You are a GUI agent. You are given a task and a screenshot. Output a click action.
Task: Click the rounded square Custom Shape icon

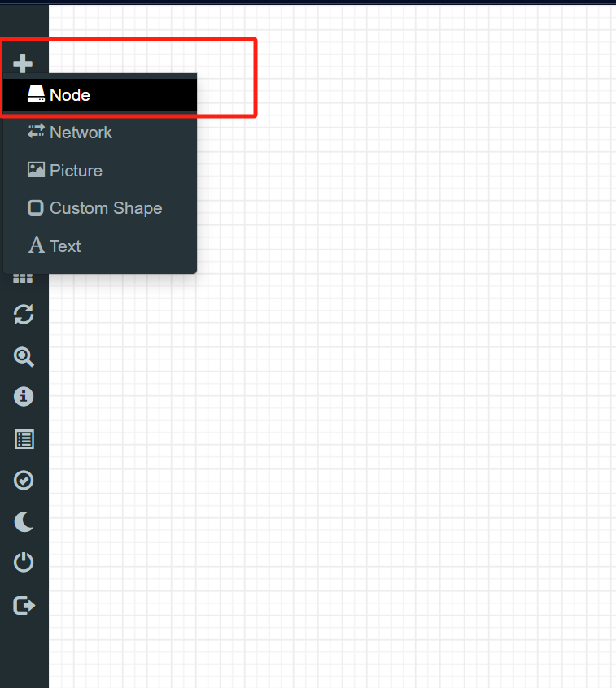coord(36,207)
